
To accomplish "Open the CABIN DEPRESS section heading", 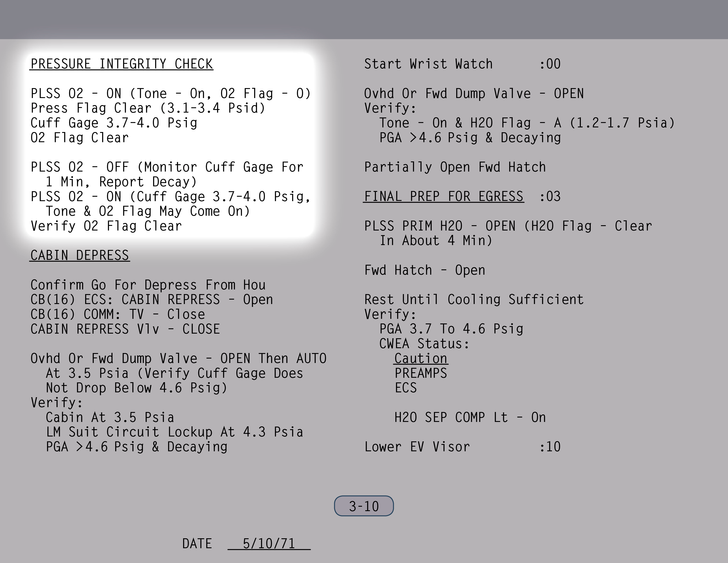I will point(80,255).
